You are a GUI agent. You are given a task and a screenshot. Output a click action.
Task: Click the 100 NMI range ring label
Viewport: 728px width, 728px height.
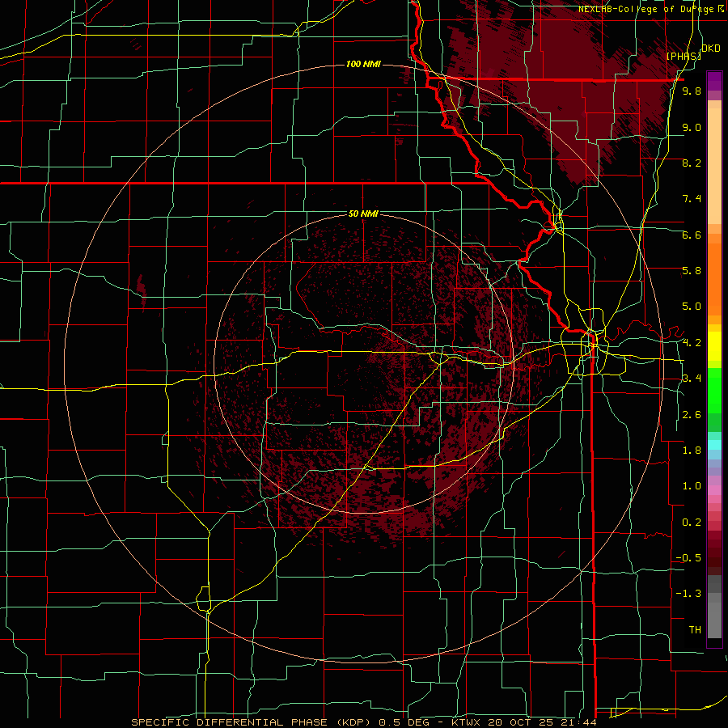coord(363,64)
